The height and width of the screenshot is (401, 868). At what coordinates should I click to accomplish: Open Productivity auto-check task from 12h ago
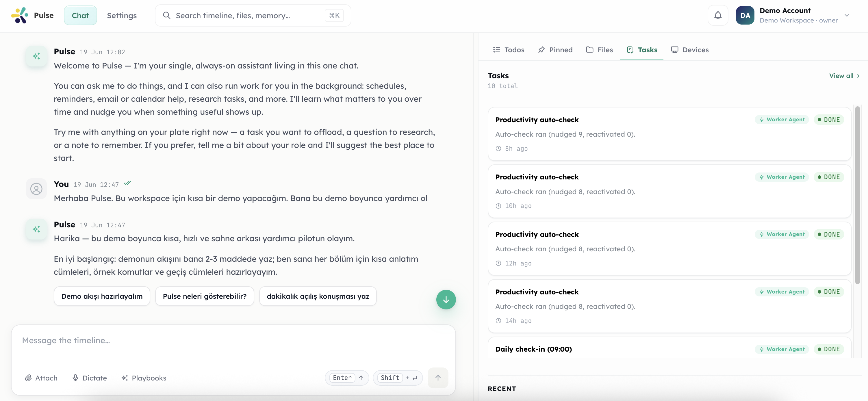point(669,248)
